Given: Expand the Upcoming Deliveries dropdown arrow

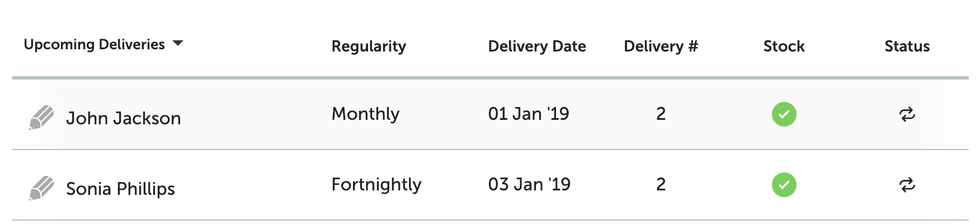Looking at the screenshot, I should click(x=178, y=43).
